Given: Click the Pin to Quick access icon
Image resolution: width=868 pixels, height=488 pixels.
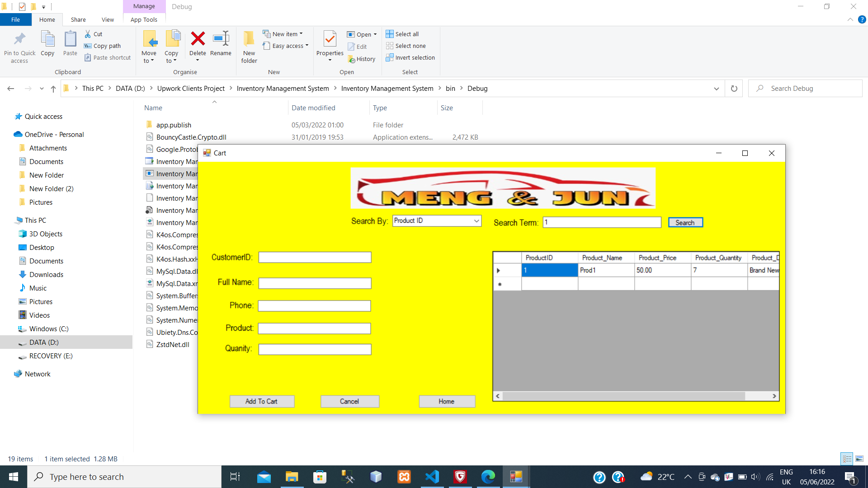Looking at the screenshot, I should [x=19, y=39].
